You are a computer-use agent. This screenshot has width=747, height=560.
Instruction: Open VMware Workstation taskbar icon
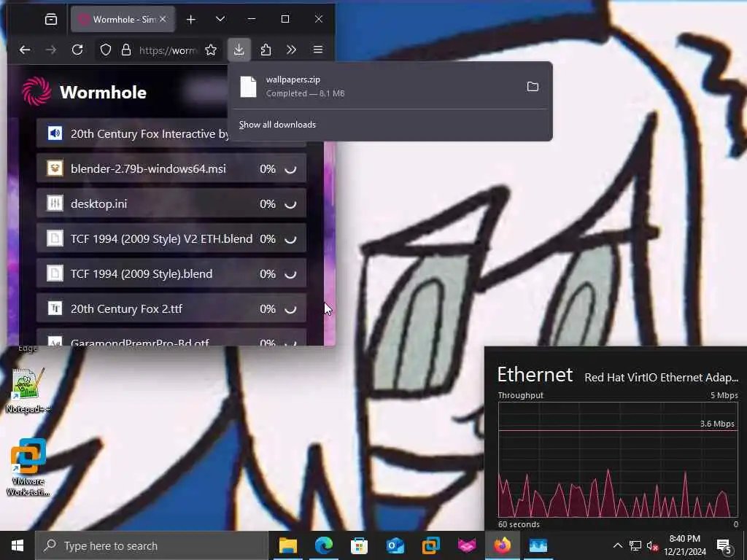(430, 545)
